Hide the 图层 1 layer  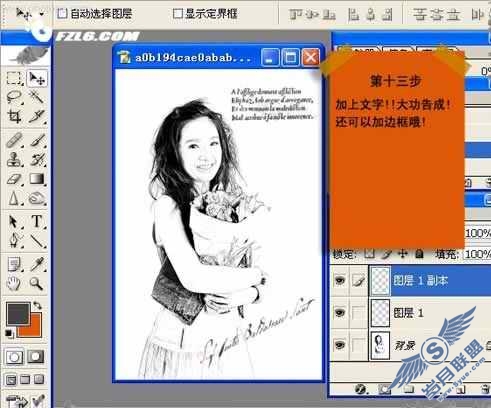(340, 313)
